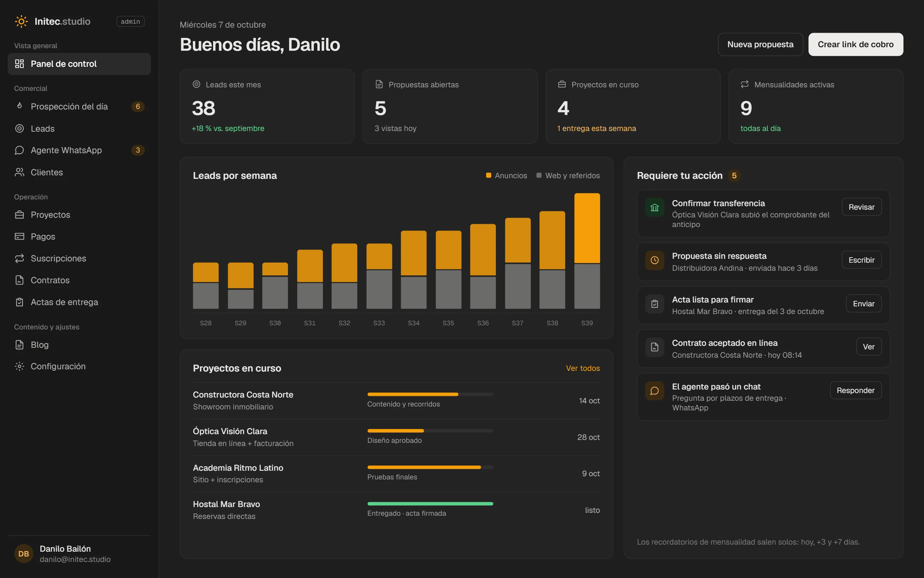The height and width of the screenshot is (578, 924).
Task: Click the chat bubble icon for Agente WhatsApp
Action: (x=20, y=150)
